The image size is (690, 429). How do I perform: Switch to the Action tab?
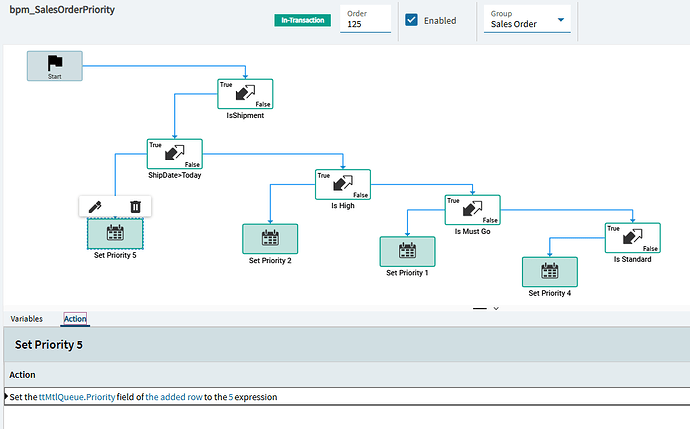[x=75, y=319]
